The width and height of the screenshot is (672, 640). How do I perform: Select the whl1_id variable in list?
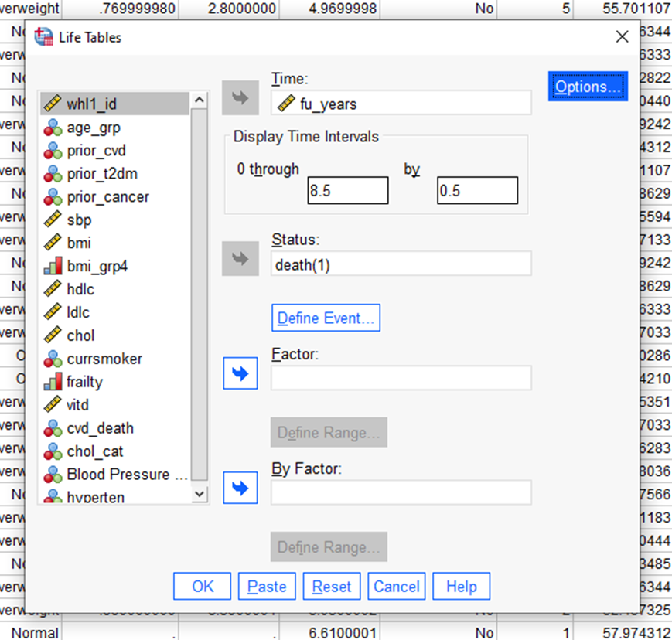(x=91, y=104)
